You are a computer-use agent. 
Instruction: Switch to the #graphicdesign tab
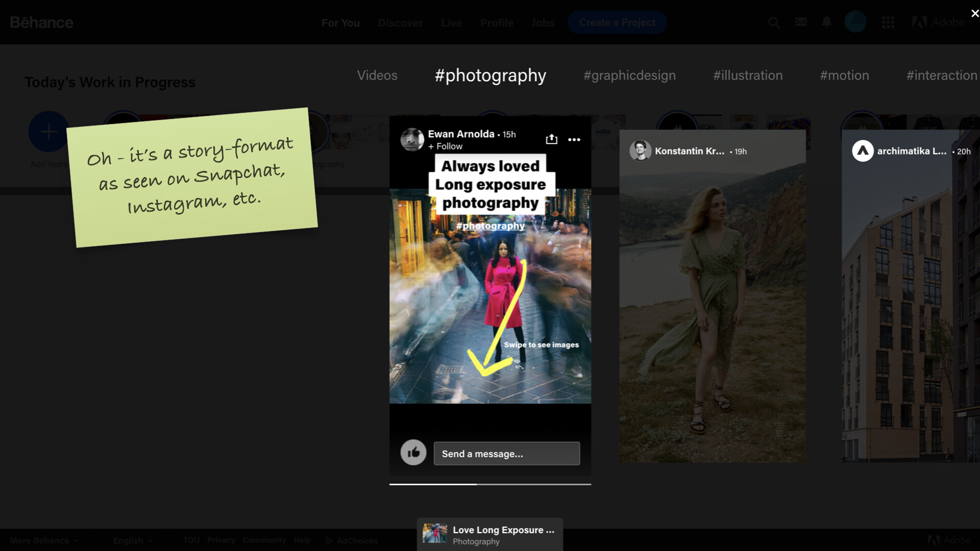point(629,76)
